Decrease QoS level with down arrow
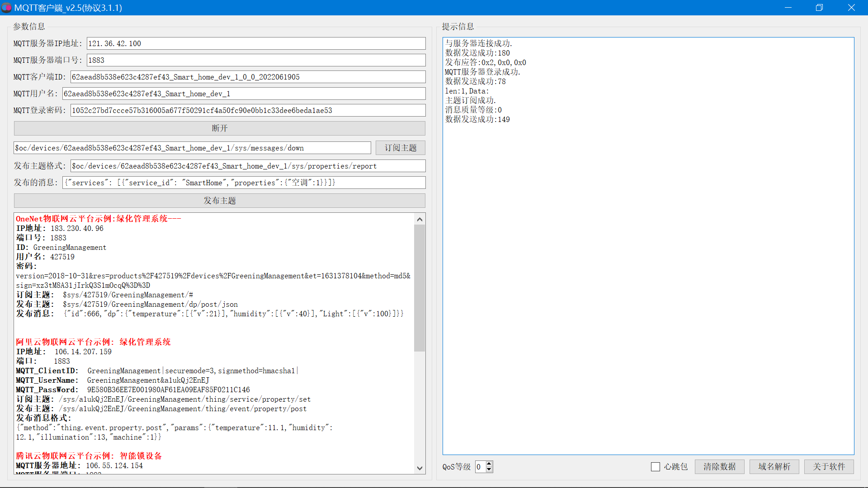 tap(489, 469)
